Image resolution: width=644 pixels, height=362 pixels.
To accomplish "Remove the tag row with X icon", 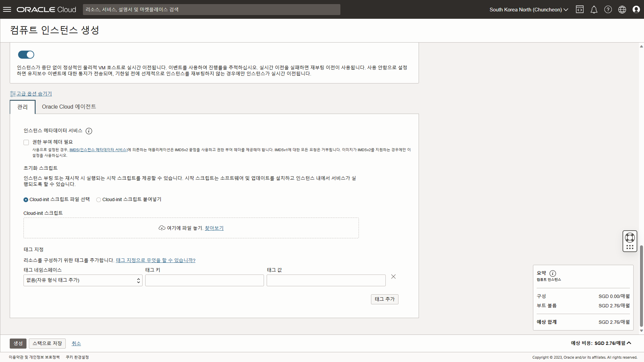I will (x=393, y=277).
